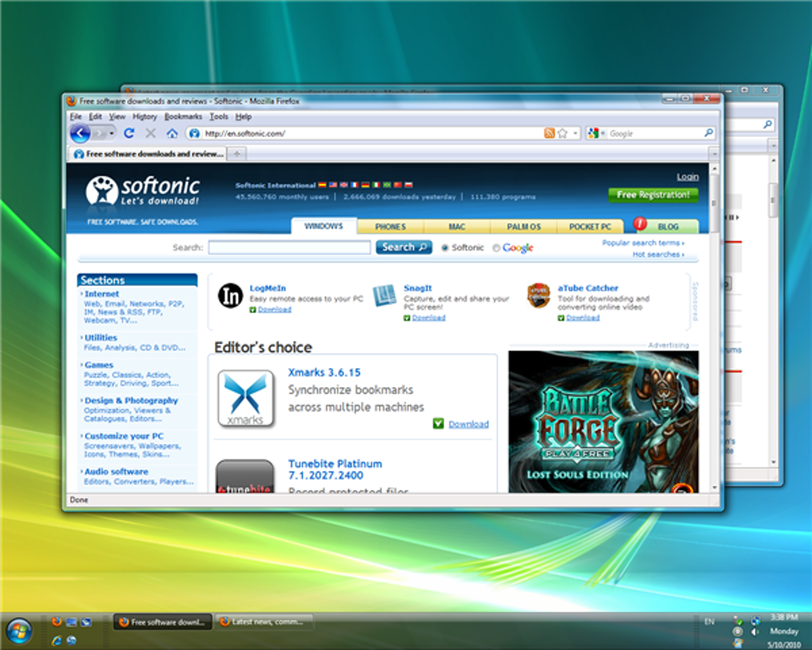Select the Softonic search radio button
The image size is (812, 650).
click(444, 248)
